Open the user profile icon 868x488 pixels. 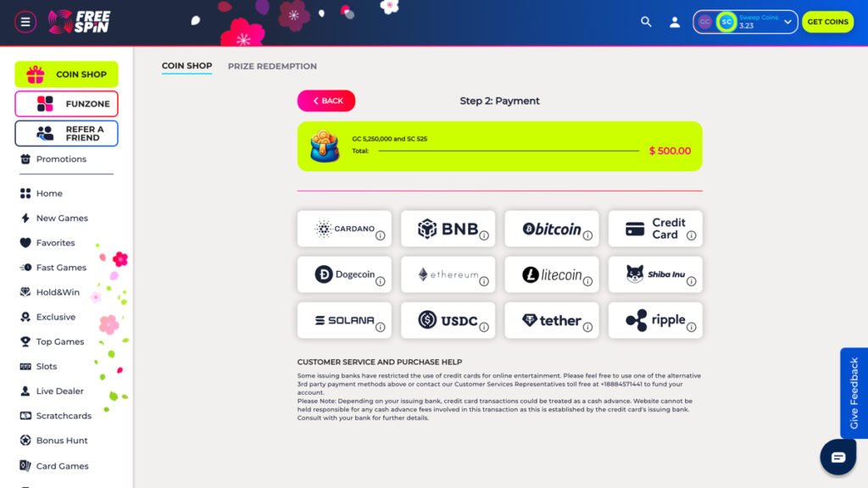coord(674,22)
